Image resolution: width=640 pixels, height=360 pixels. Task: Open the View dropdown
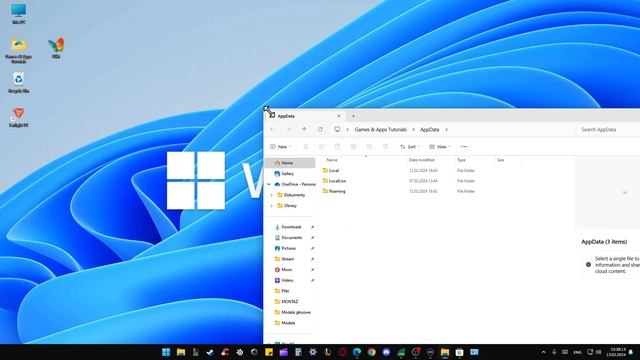click(x=440, y=147)
